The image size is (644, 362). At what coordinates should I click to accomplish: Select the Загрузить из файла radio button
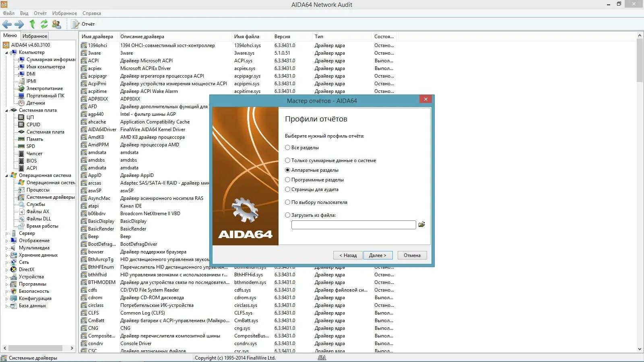coord(287,215)
